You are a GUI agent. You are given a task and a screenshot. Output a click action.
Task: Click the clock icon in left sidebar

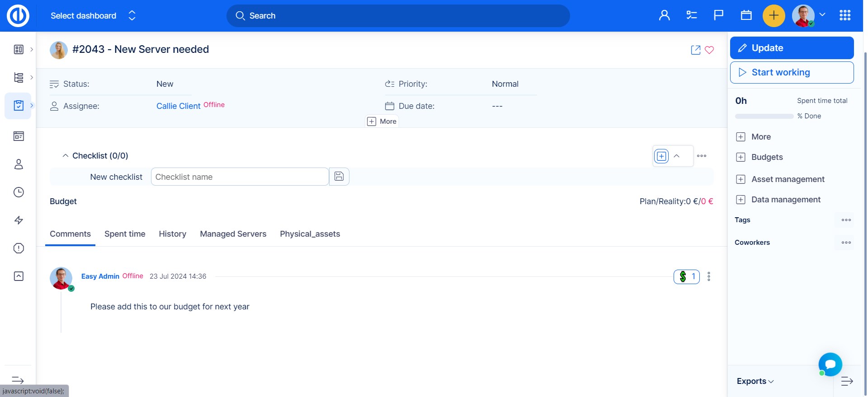[x=19, y=192]
